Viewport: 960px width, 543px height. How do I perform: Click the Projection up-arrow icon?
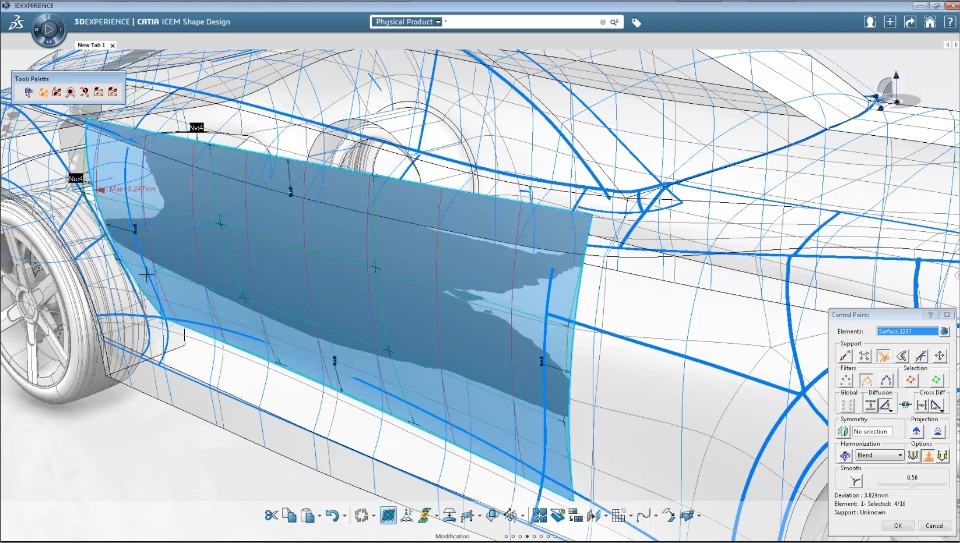tap(916, 431)
